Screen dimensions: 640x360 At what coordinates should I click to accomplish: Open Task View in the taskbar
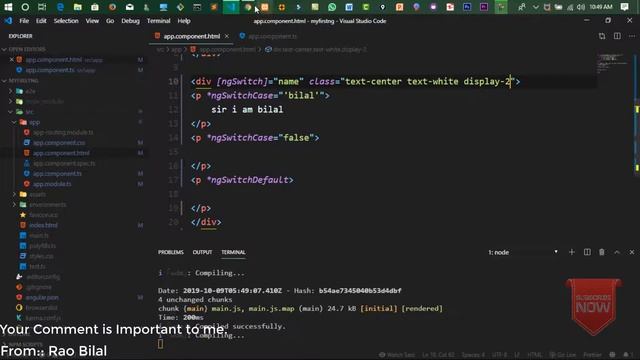[x=42, y=7]
